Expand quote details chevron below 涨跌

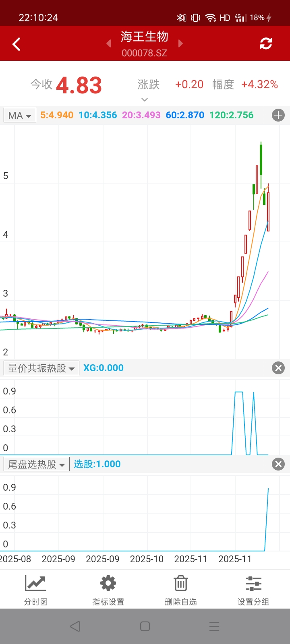coord(145,99)
